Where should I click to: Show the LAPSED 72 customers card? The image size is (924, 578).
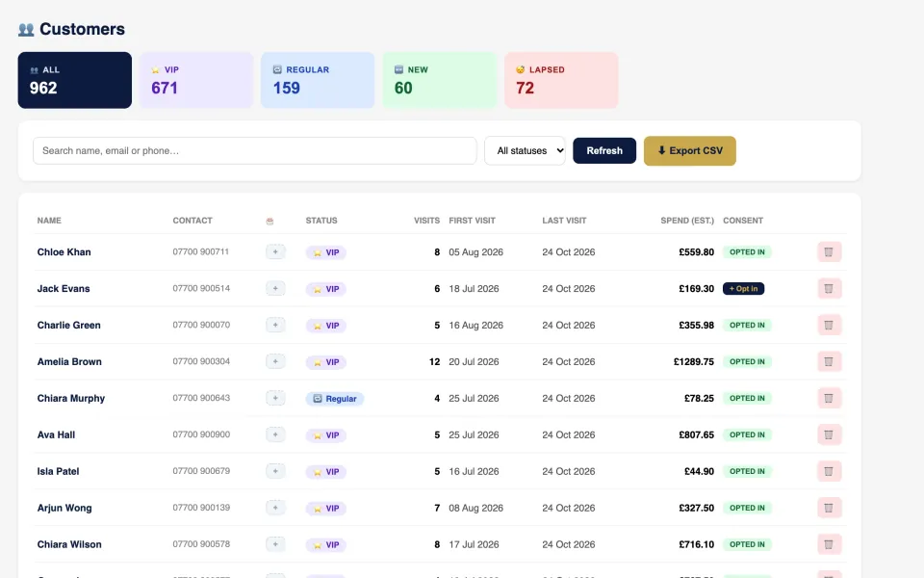[x=561, y=80]
